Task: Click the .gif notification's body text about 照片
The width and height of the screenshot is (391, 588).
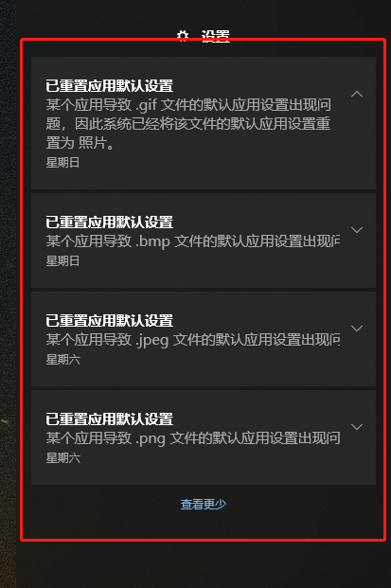Action: coord(188,124)
